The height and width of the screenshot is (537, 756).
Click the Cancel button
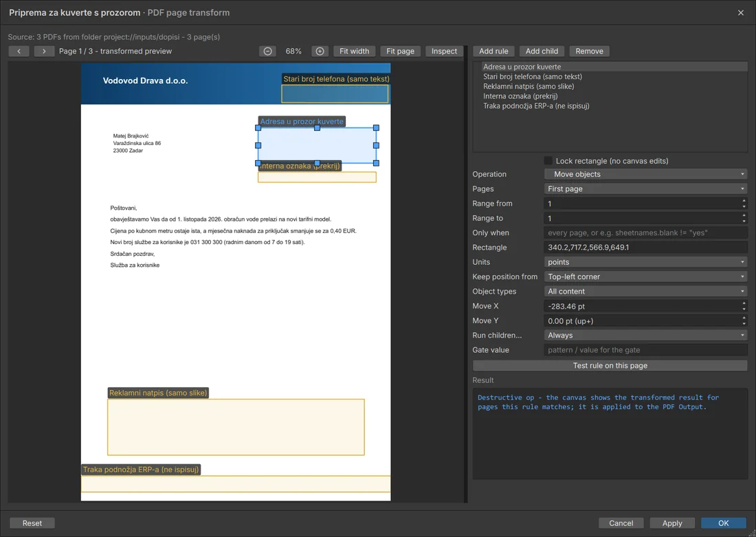tap(621, 523)
